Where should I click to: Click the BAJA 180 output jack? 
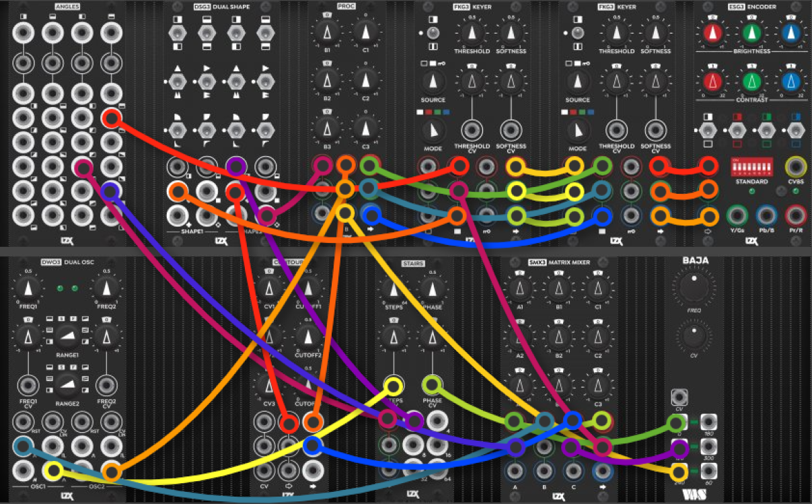click(x=708, y=423)
